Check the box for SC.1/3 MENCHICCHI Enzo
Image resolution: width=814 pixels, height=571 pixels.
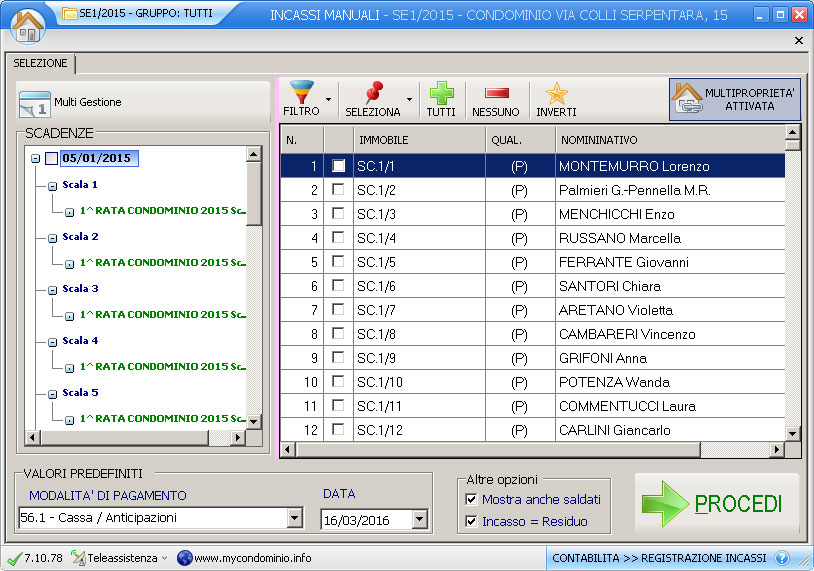(339, 214)
